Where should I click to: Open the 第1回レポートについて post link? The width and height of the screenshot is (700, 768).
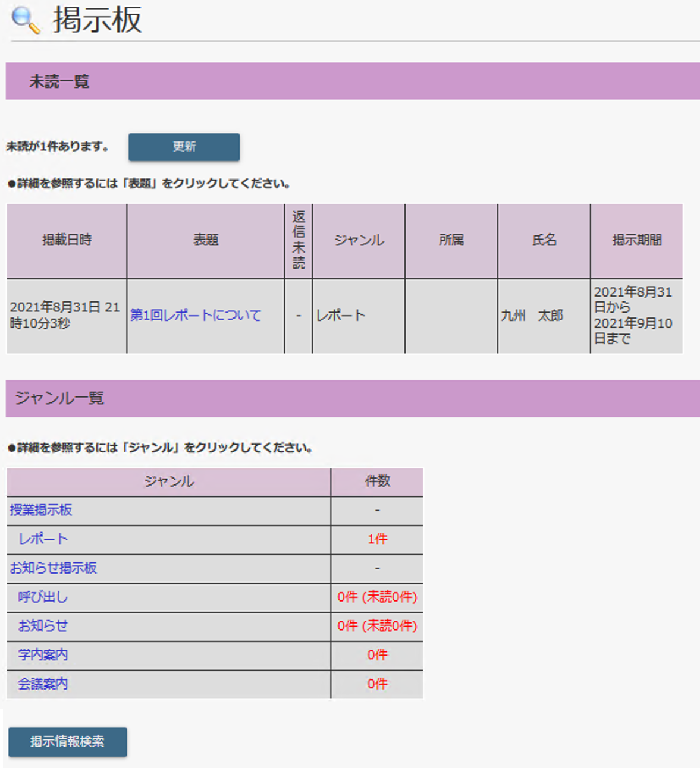[196, 316]
